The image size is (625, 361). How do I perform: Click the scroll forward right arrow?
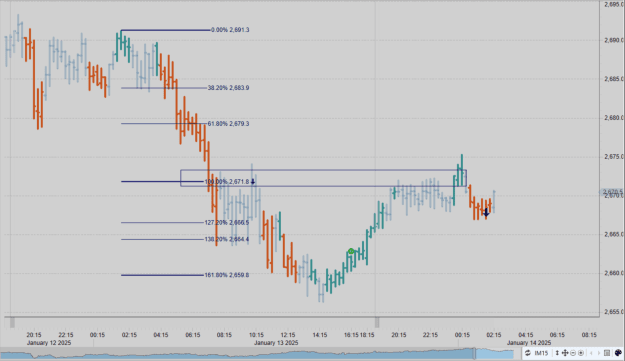(599, 353)
